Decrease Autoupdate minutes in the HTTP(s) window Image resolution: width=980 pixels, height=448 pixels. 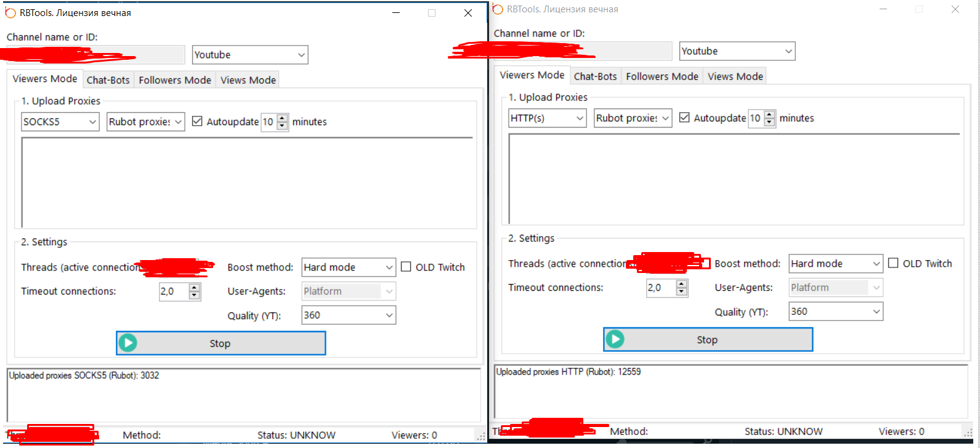point(770,122)
